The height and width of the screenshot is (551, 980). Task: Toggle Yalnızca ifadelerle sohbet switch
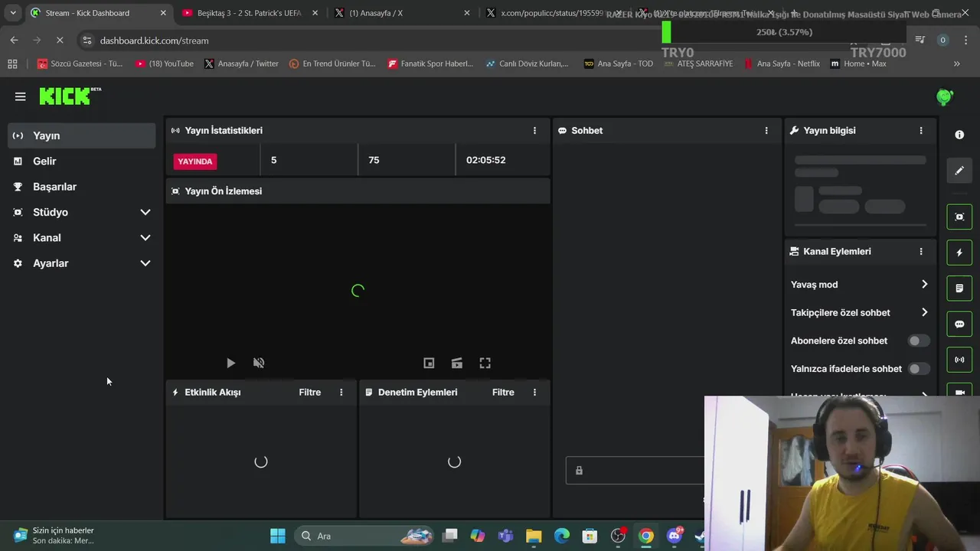pos(919,369)
